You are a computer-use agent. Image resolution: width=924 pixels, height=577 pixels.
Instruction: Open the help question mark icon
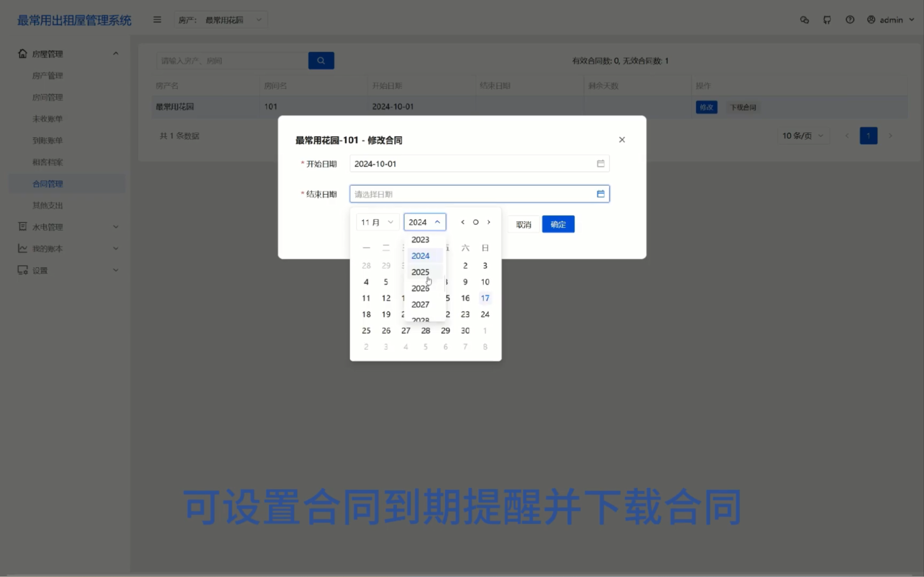point(850,19)
